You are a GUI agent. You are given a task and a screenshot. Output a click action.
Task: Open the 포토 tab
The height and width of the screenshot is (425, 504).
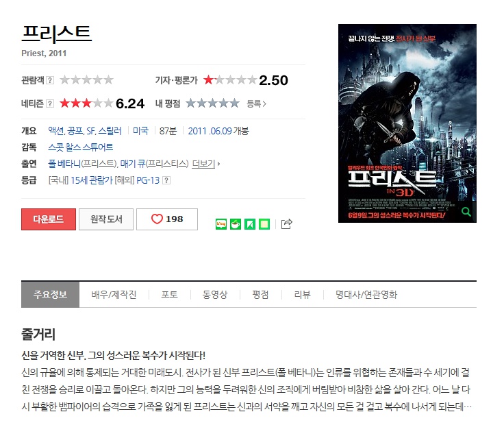[x=170, y=295]
